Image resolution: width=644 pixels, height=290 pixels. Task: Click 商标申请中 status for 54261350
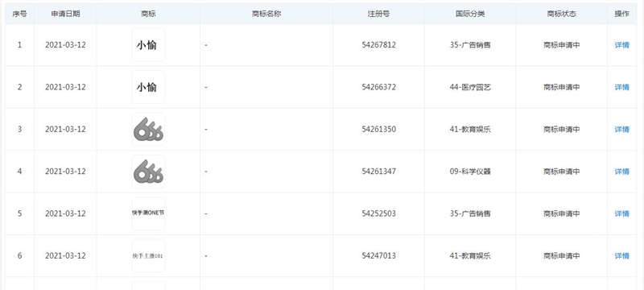click(x=561, y=130)
